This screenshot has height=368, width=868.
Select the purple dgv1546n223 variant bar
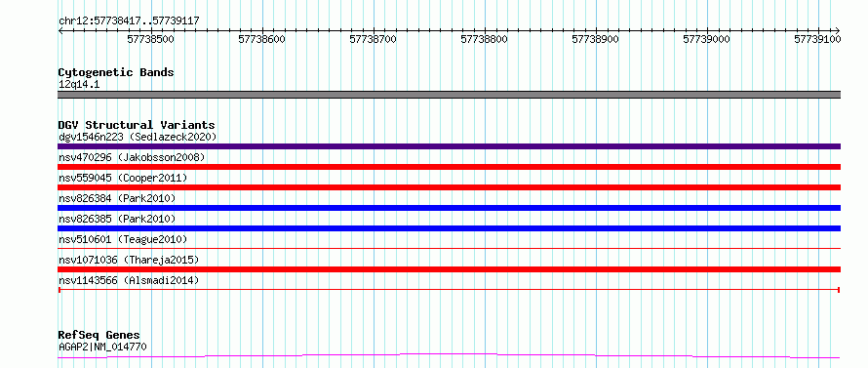click(449, 146)
